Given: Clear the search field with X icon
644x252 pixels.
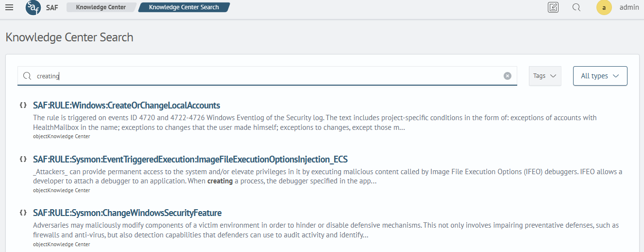Looking at the screenshot, I should point(508,76).
